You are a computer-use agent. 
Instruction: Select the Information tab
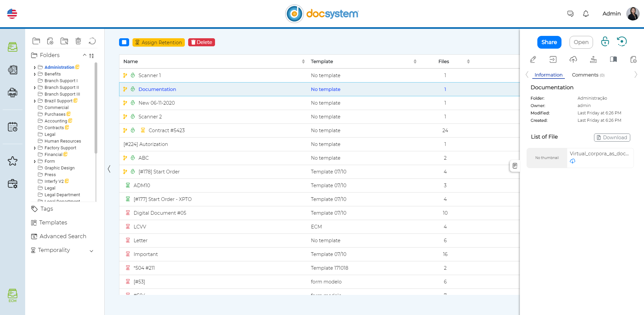tap(548, 75)
